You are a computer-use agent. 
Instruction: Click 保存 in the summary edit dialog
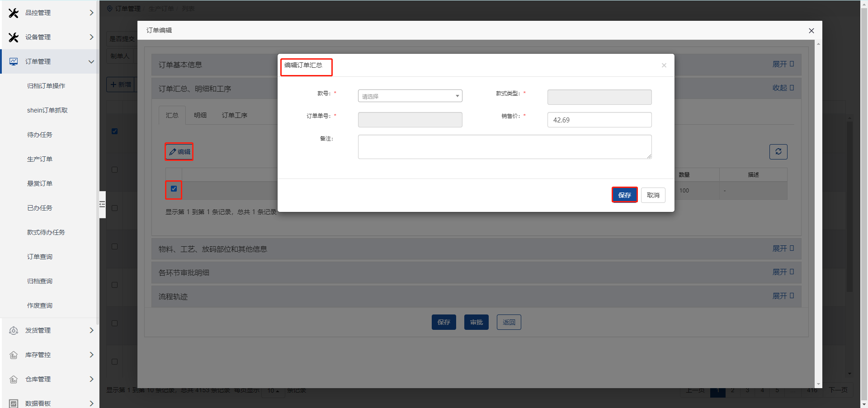pyautogui.click(x=624, y=195)
